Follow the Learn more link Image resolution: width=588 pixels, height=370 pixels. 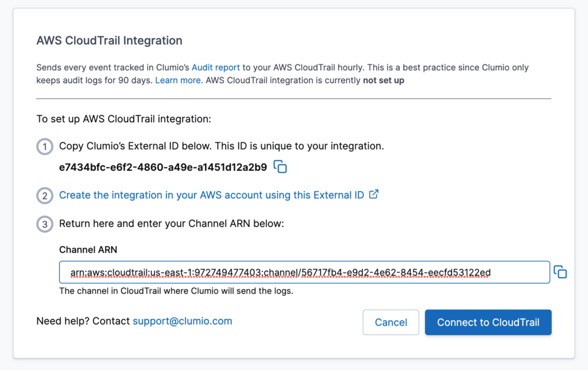(x=179, y=80)
